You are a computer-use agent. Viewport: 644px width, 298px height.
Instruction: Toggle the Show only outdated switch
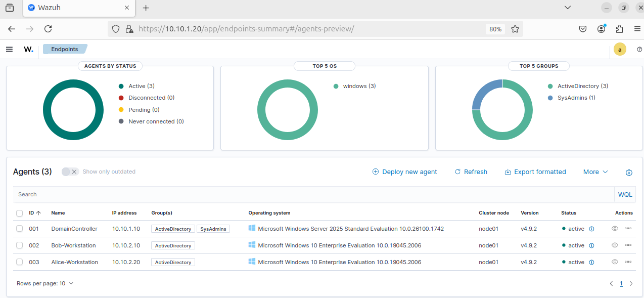point(70,172)
